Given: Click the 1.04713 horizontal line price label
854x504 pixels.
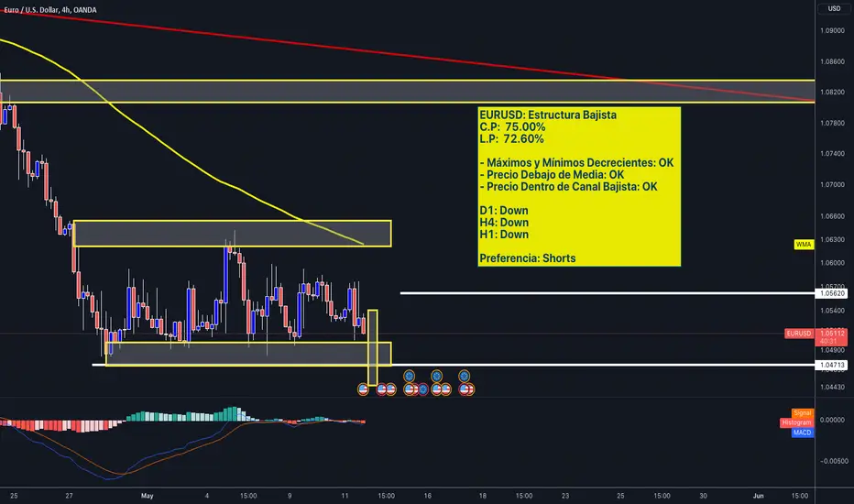Looking at the screenshot, I should tap(832, 365).
